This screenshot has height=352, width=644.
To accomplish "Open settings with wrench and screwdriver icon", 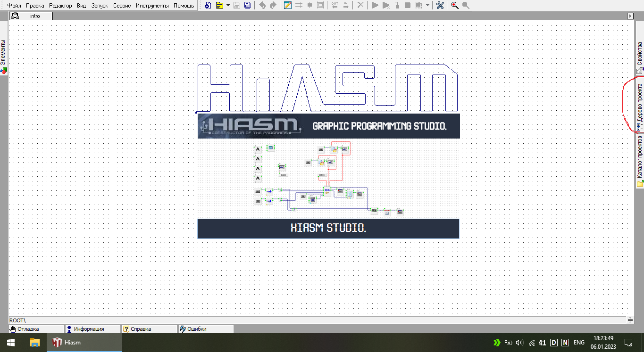I will [x=440, y=6].
